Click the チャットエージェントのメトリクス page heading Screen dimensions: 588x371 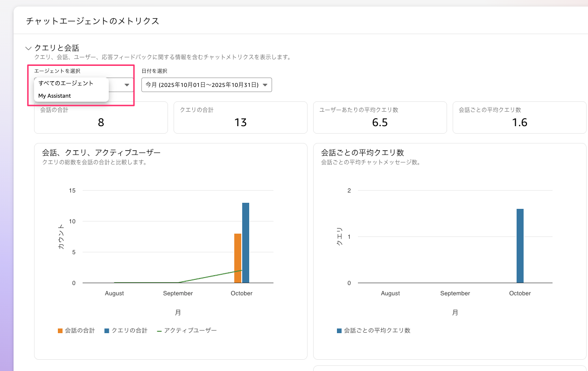tap(92, 21)
